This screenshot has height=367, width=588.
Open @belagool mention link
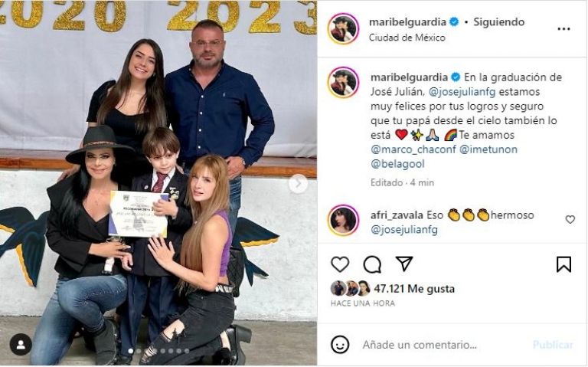pos(397,164)
